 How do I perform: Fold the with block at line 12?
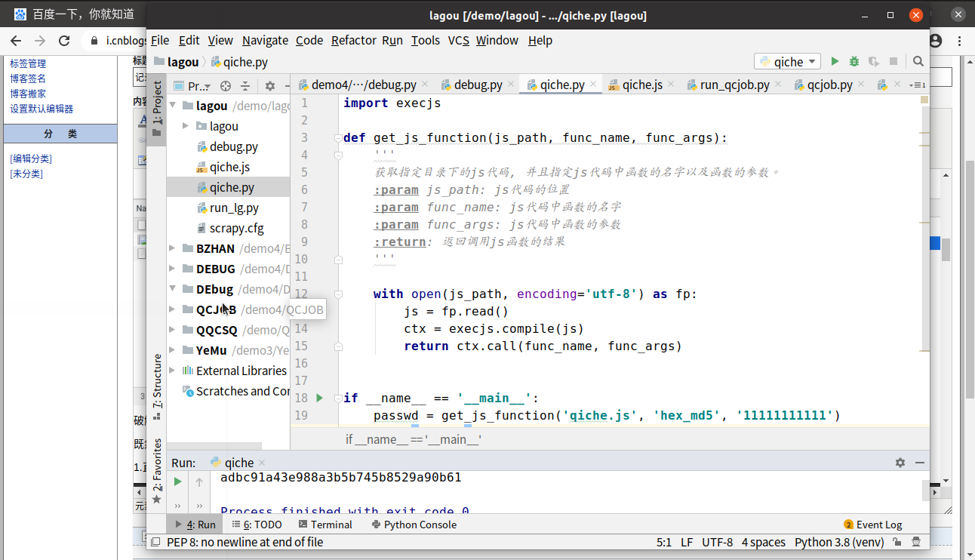338,294
